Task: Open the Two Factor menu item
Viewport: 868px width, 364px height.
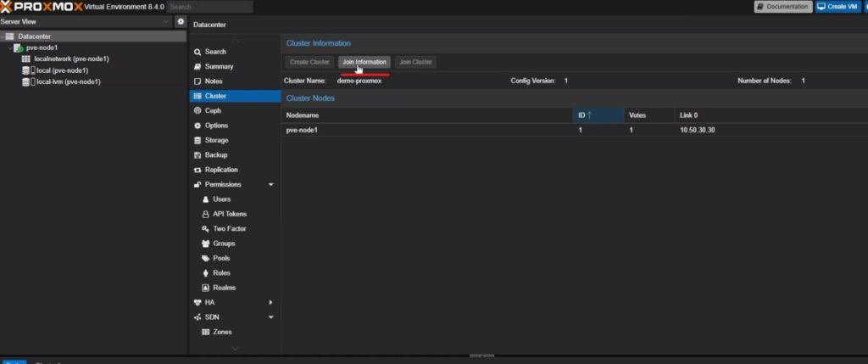Action: click(x=235, y=229)
